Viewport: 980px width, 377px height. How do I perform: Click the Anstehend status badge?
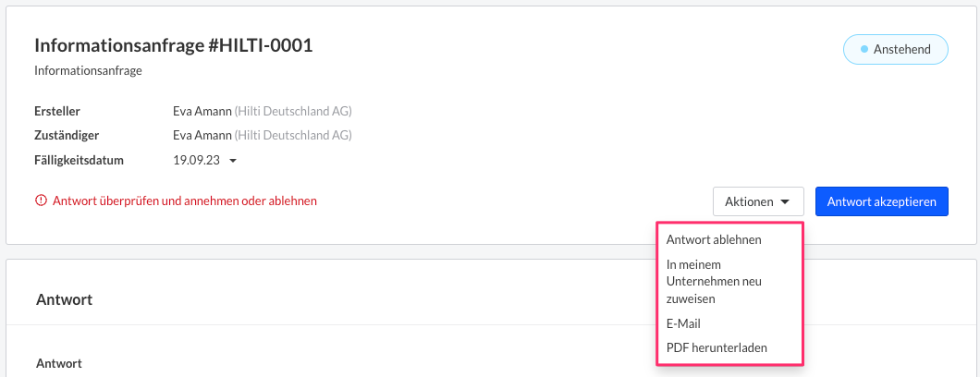pyautogui.click(x=896, y=49)
